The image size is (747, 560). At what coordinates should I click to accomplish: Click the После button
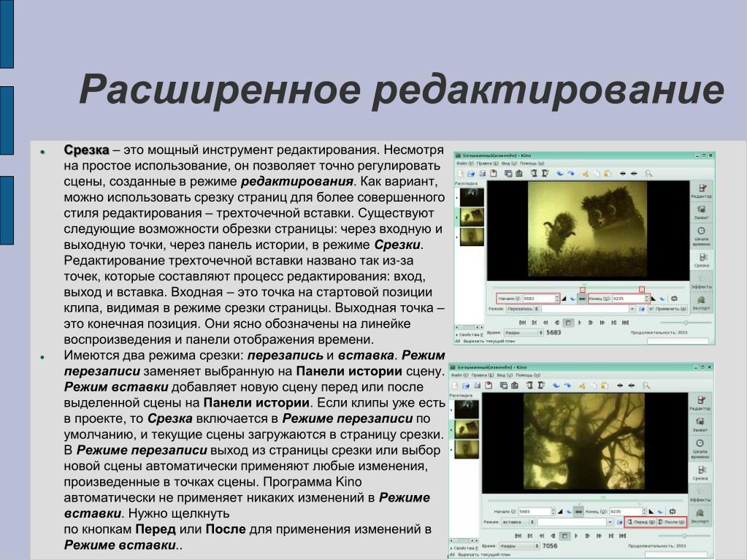671,522
